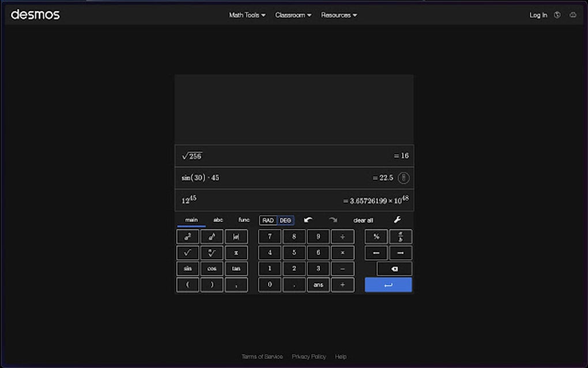Open the Math Tools dropdown
588x368 pixels.
point(246,16)
